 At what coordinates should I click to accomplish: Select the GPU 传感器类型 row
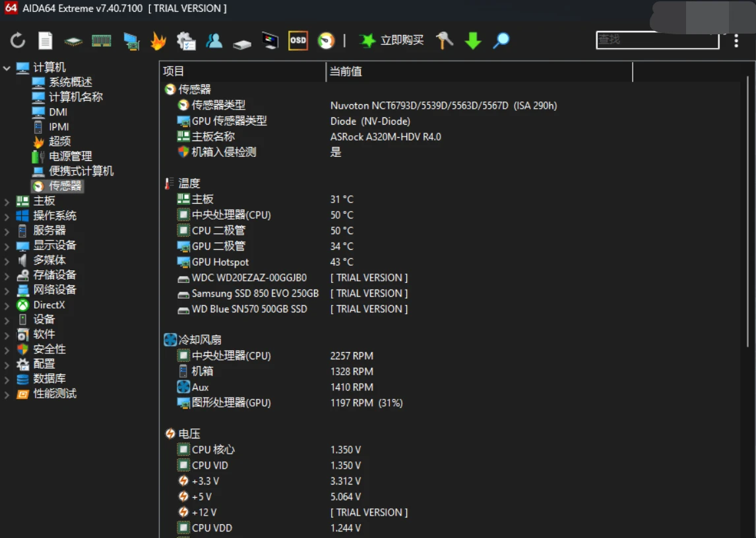point(451,121)
